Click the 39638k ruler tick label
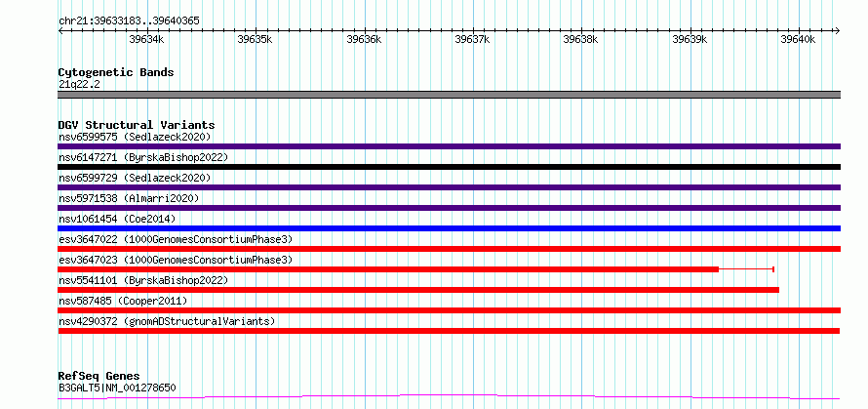 click(x=581, y=39)
